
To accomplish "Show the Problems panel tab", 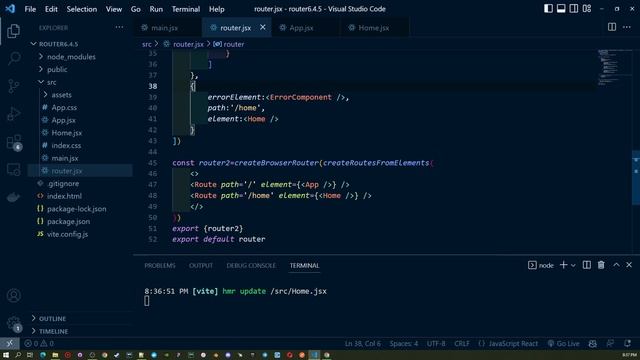I will click(160, 265).
